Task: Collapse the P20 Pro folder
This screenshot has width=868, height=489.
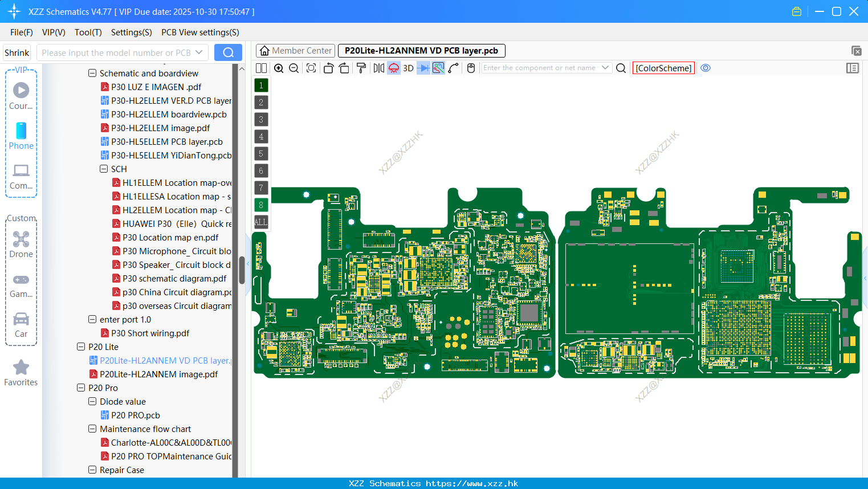Action: point(81,388)
